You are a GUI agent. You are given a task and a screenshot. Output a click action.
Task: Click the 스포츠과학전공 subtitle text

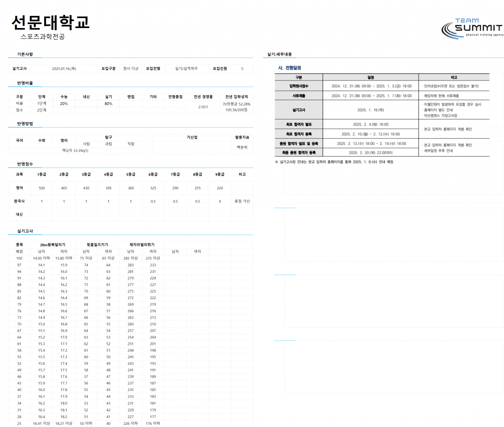tap(43, 37)
